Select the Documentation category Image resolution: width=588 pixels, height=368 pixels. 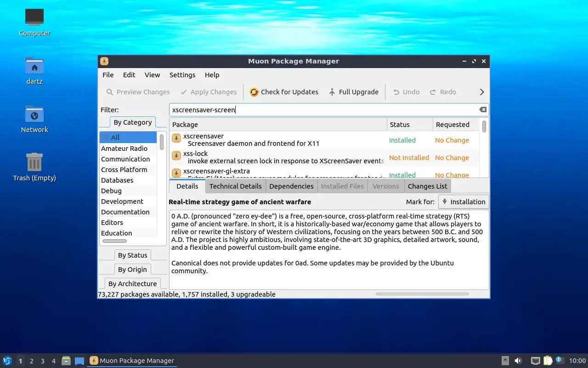click(x=128, y=212)
